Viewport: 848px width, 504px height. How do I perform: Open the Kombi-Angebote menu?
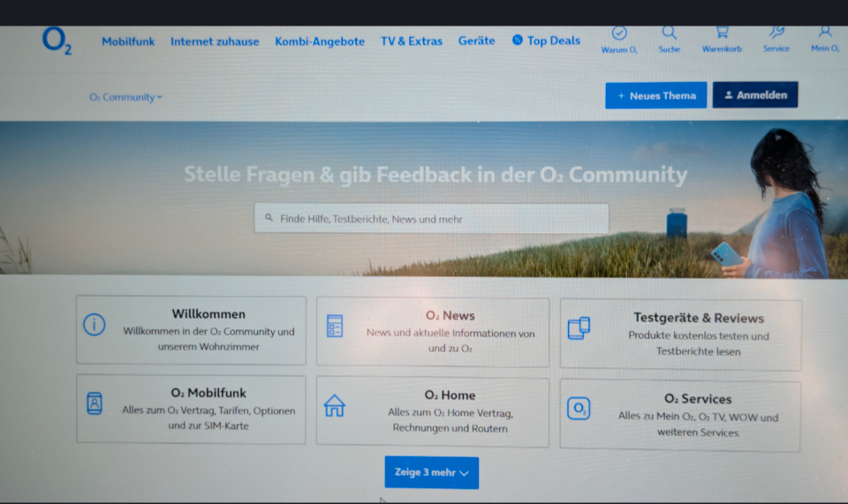320,41
